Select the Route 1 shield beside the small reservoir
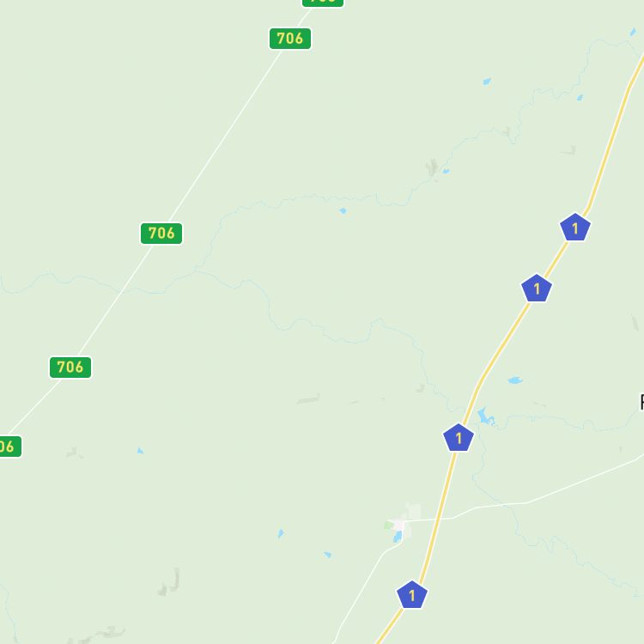Screen dimensions: 644x644 (459, 437)
